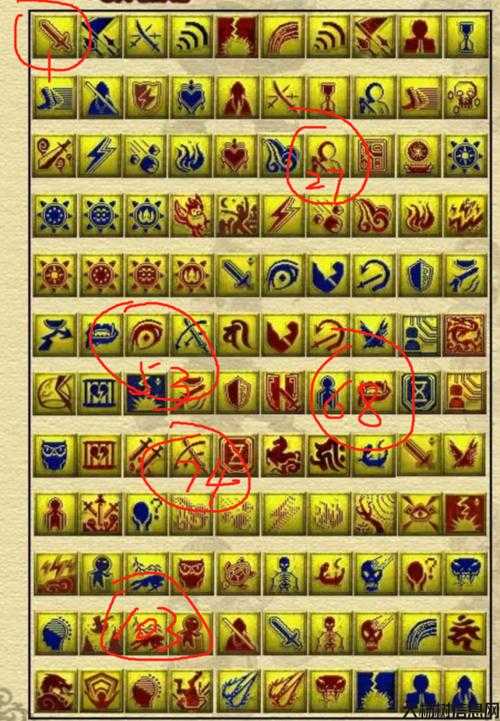
Task: Pick the blue flames skill icon
Action: coord(191,156)
